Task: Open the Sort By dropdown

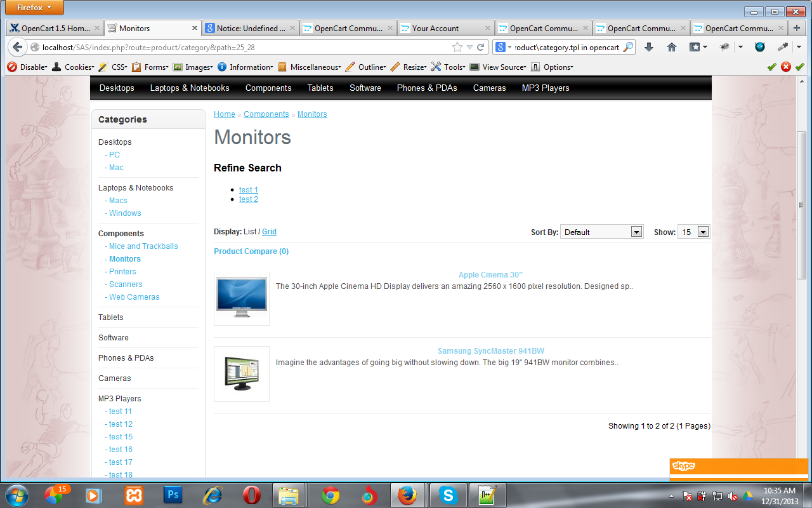Action: click(x=601, y=232)
